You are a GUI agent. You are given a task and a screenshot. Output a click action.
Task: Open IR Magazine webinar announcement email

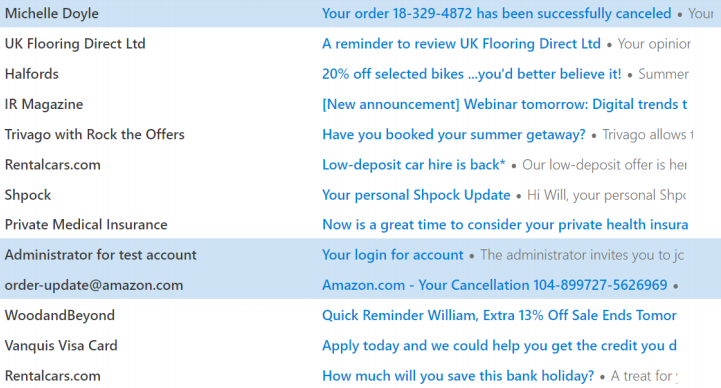[x=504, y=104]
